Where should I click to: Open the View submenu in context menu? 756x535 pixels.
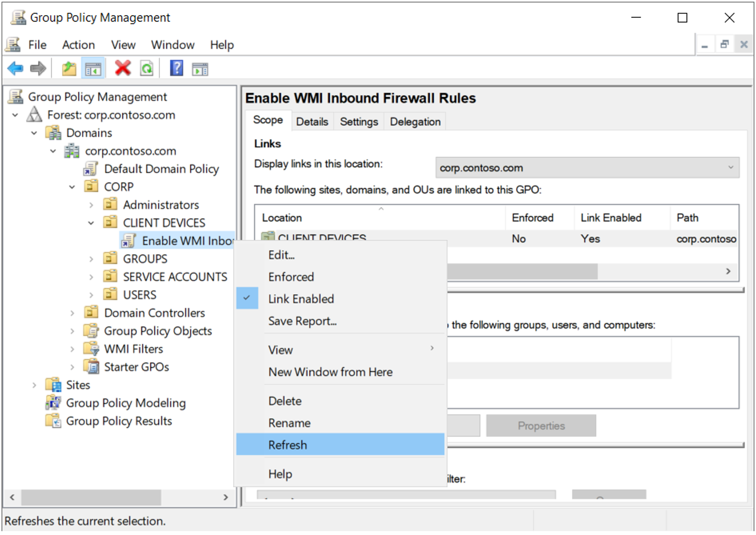[340, 349]
